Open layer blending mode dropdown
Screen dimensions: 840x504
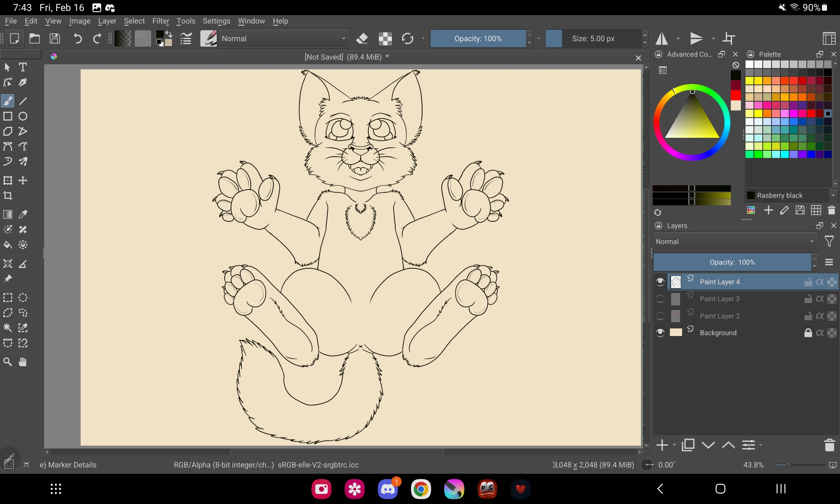point(735,241)
